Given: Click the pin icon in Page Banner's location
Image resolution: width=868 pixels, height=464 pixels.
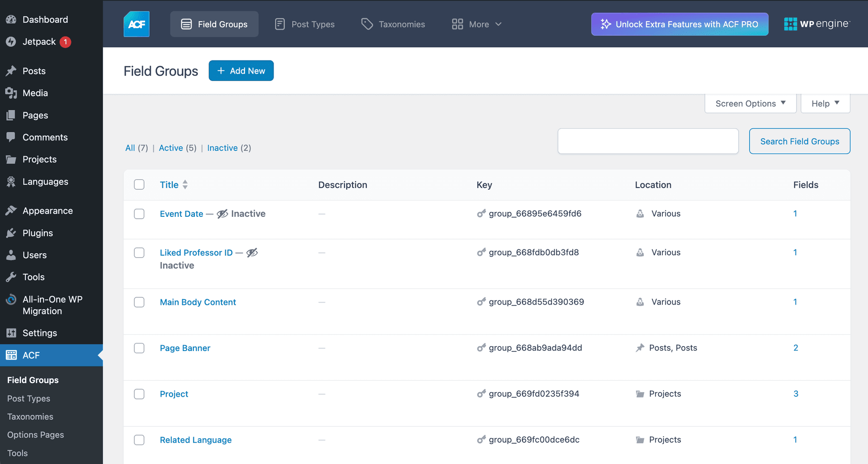Looking at the screenshot, I should (x=640, y=348).
